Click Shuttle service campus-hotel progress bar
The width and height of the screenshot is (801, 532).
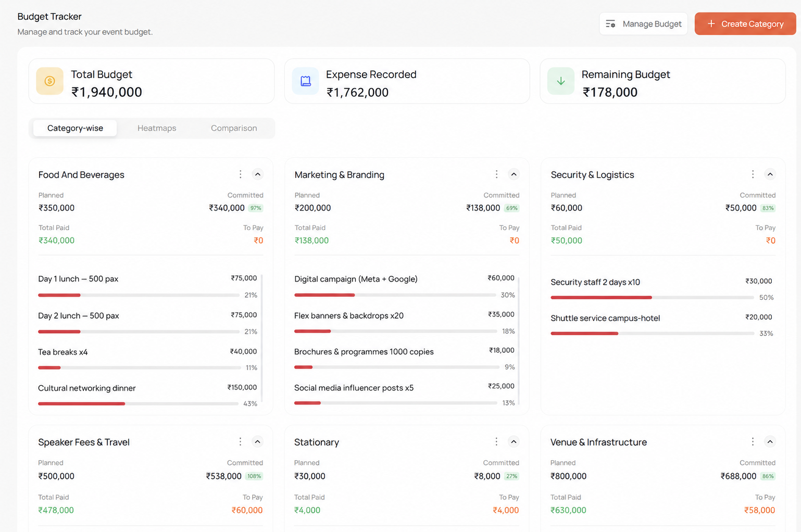[652, 333]
